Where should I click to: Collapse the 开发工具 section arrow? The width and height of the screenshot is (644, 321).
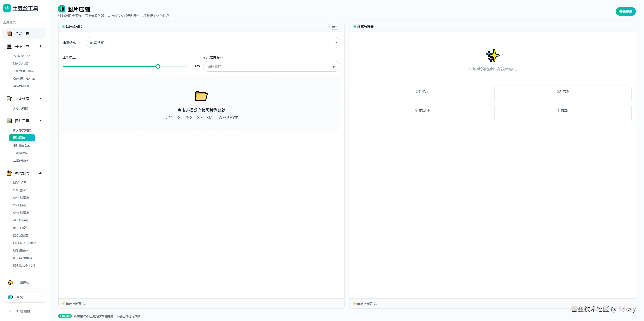[40, 47]
